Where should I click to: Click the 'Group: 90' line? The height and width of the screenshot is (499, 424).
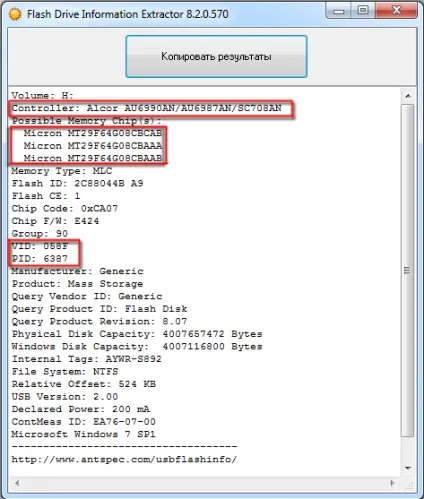[x=39, y=234]
